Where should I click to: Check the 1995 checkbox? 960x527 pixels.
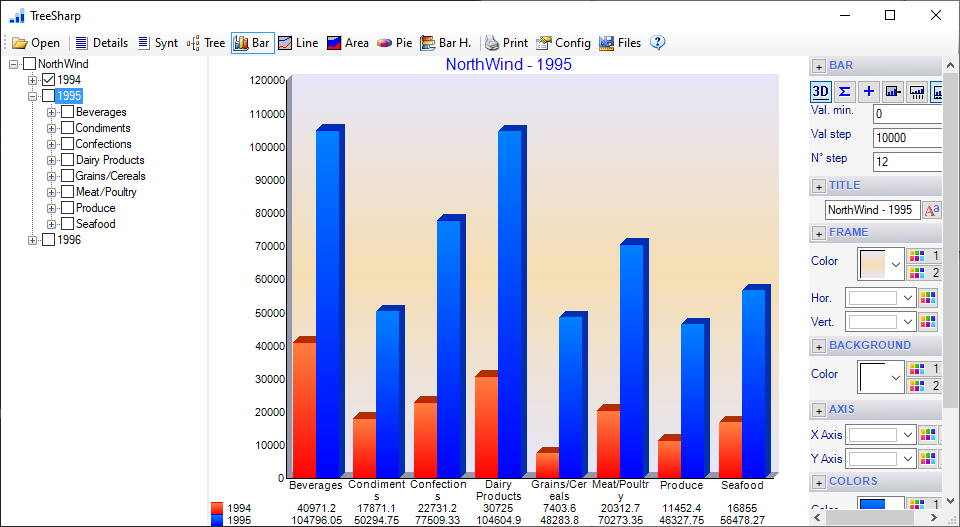point(48,95)
